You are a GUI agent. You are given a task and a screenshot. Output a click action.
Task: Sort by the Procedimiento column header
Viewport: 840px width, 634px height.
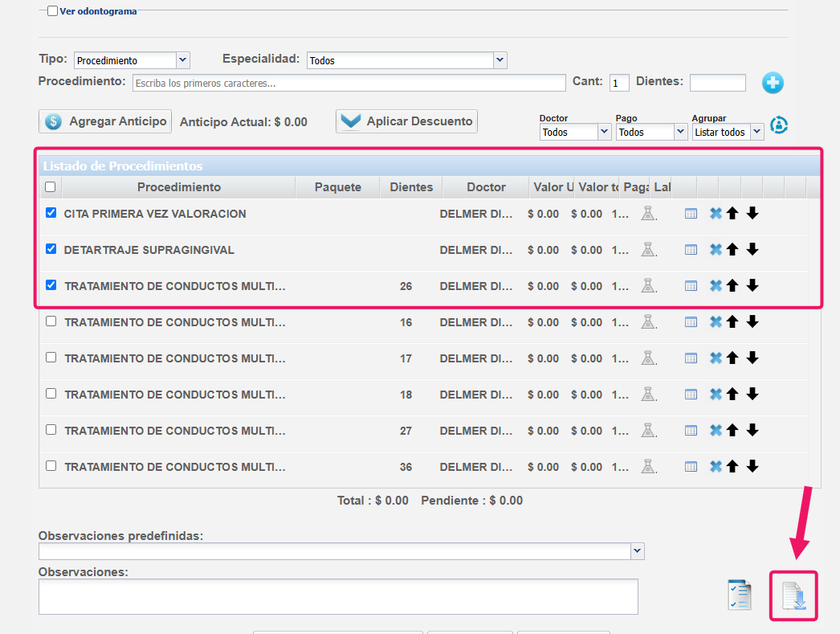coord(178,187)
